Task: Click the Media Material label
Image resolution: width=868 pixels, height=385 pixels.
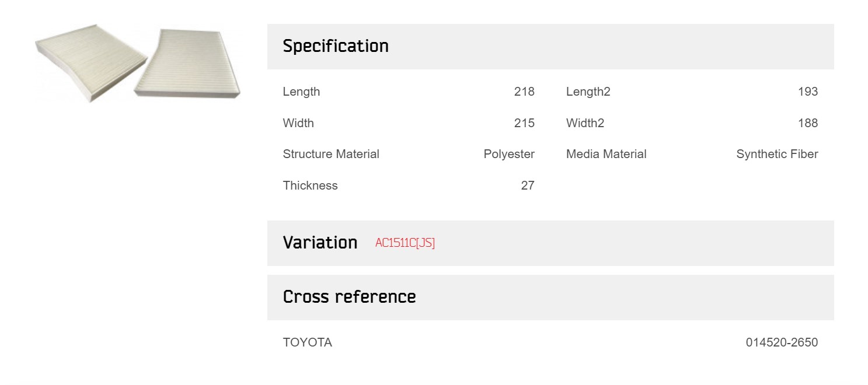Action: pos(606,154)
